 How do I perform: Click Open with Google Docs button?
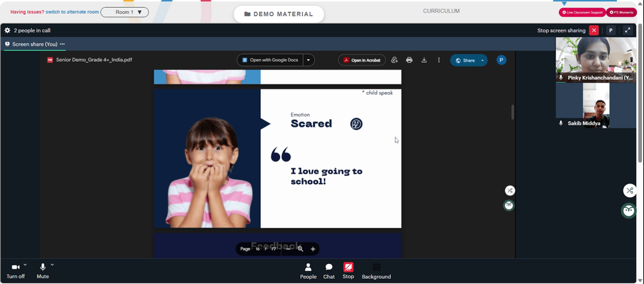pyautogui.click(x=270, y=60)
